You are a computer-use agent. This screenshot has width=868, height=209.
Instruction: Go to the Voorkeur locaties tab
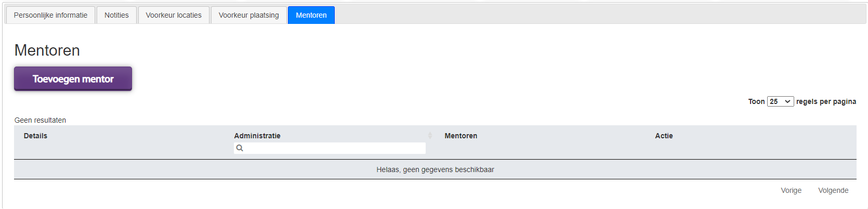174,15
